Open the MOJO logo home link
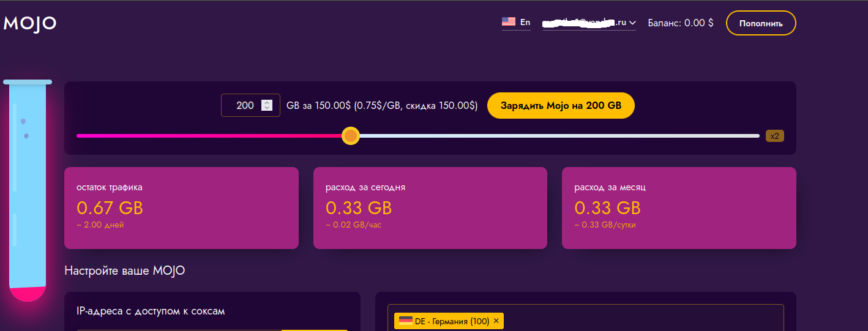Viewport: 868px width, 331px height. click(30, 23)
